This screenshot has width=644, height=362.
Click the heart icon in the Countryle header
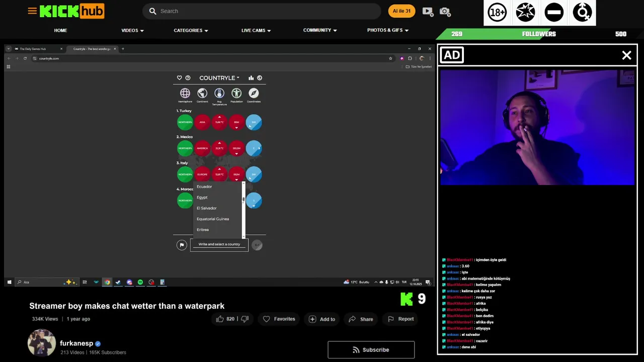tap(180, 78)
